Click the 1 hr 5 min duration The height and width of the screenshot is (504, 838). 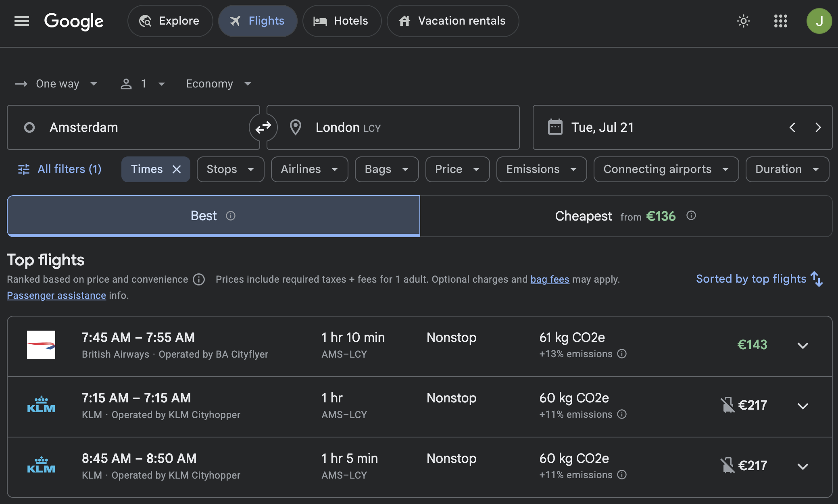(350, 458)
